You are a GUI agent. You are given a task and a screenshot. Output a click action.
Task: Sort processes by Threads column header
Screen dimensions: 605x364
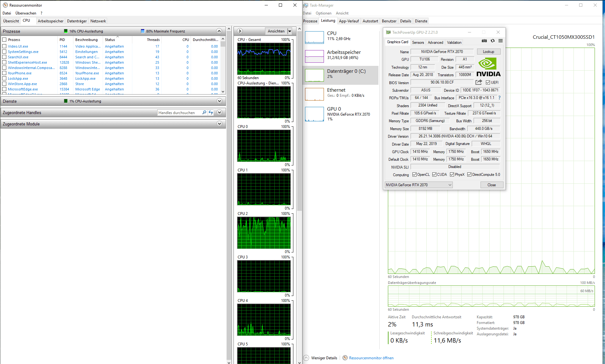point(147,40)
